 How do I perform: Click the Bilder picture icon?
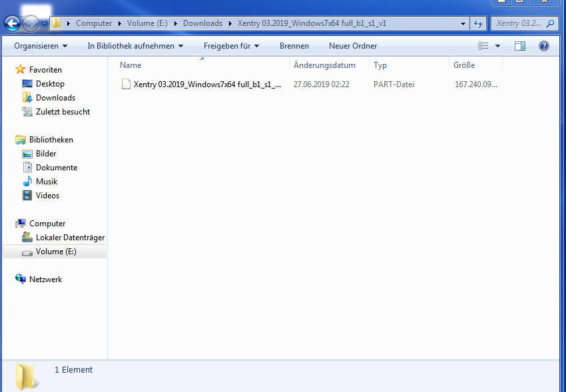27,154
